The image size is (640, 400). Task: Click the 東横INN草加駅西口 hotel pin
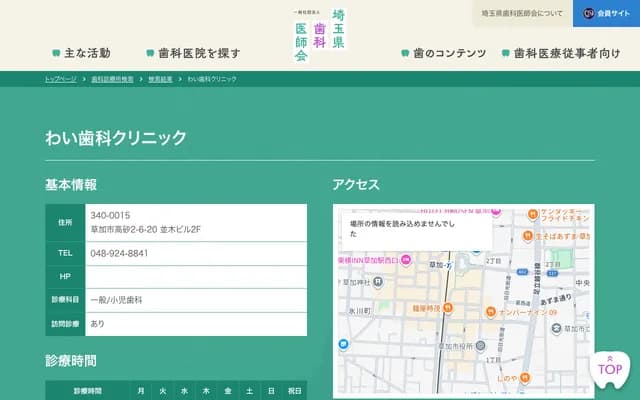(408, 259)
